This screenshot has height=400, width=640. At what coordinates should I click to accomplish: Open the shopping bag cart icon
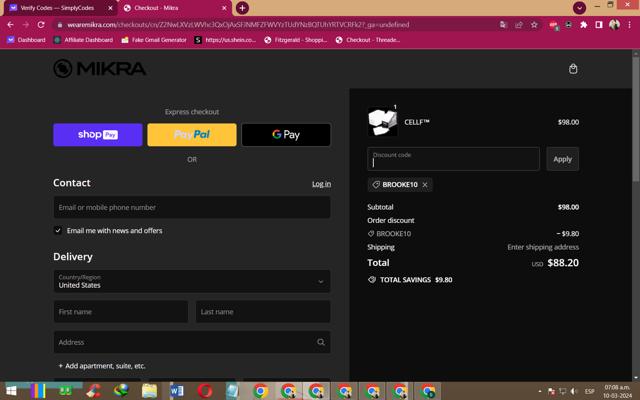pyautogui.click(x=573, y=69)
